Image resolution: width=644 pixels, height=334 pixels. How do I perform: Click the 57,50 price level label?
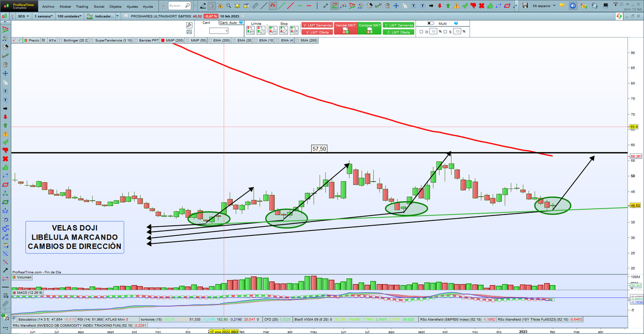click(x=319, y=149)
